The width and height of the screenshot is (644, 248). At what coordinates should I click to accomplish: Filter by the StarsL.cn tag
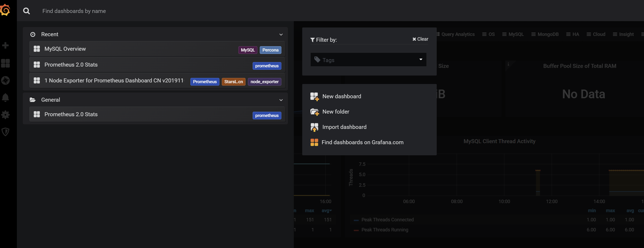coord(234,82)
